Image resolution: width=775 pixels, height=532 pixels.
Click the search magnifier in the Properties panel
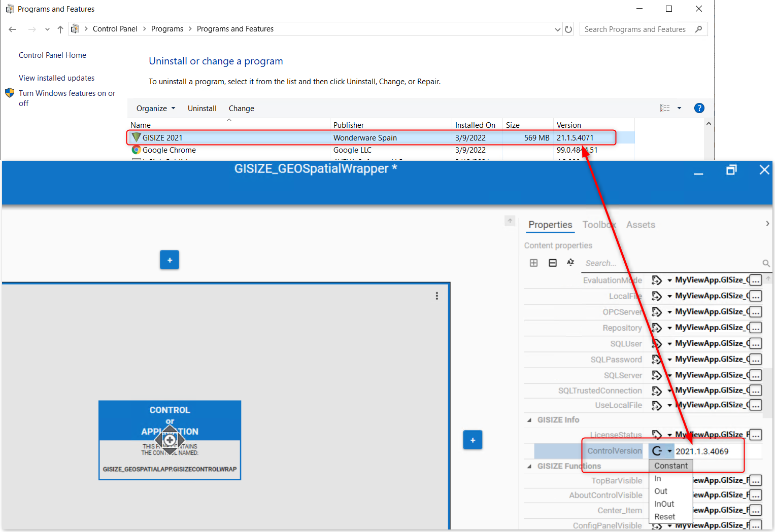[x=766, y=263]
